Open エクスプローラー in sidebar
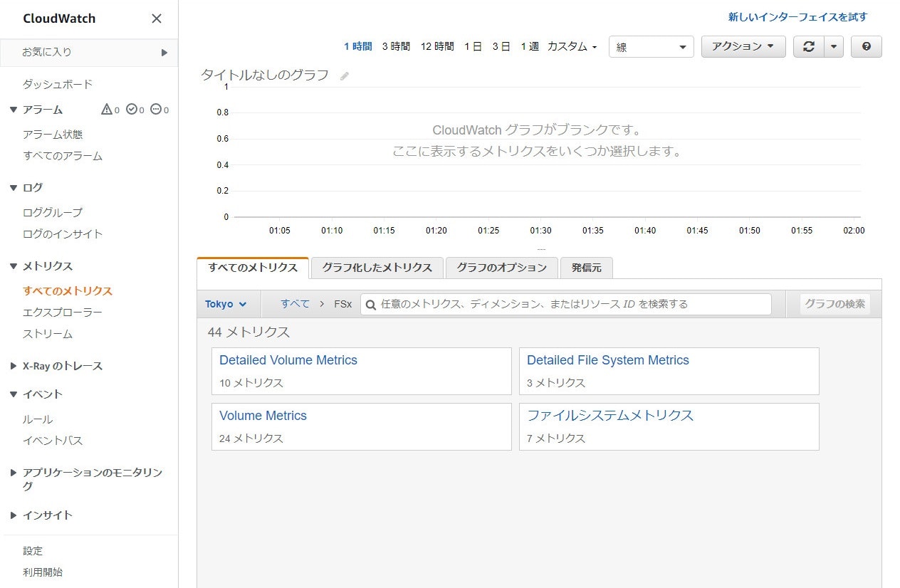The width and height of the screenshot is (900, 588). pos(63,313)
